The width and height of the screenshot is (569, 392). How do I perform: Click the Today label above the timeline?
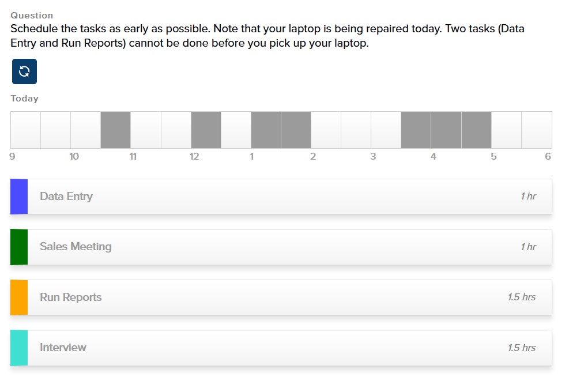point(25,98)
